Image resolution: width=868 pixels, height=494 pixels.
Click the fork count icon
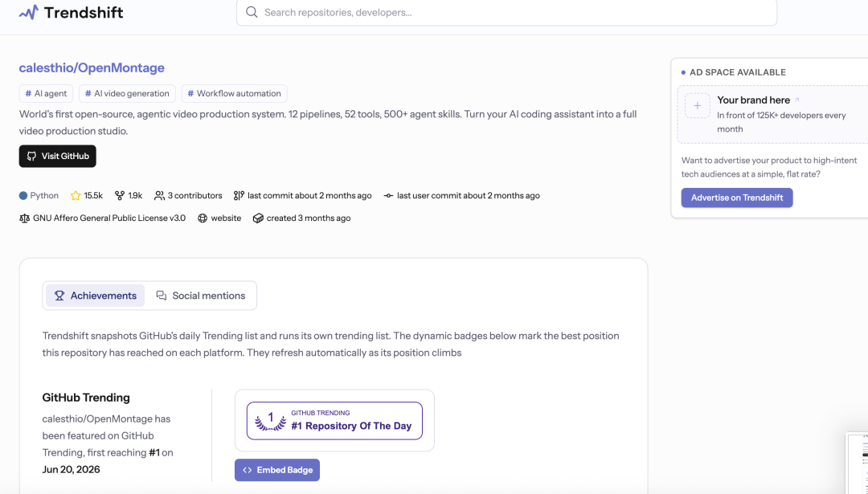tap(120, 195)
